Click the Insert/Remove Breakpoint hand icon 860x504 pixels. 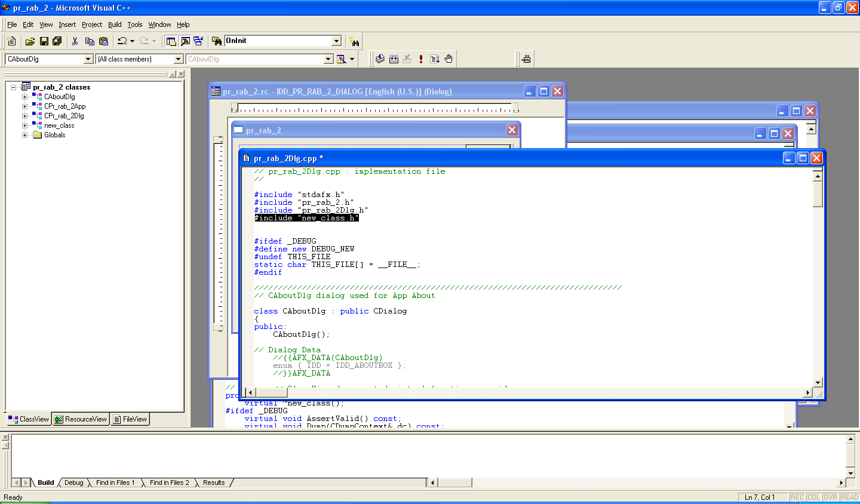click(449, 59)
